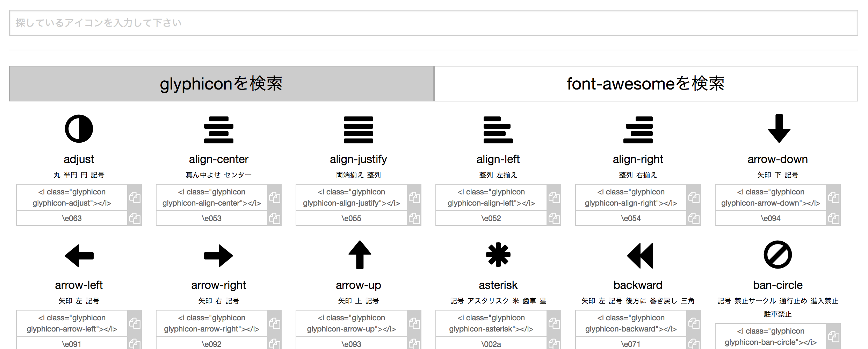This screenshot has width=868, height=349.
Task: Select the glyphicon-align-justify code text box
Action: tap(352, 197)
